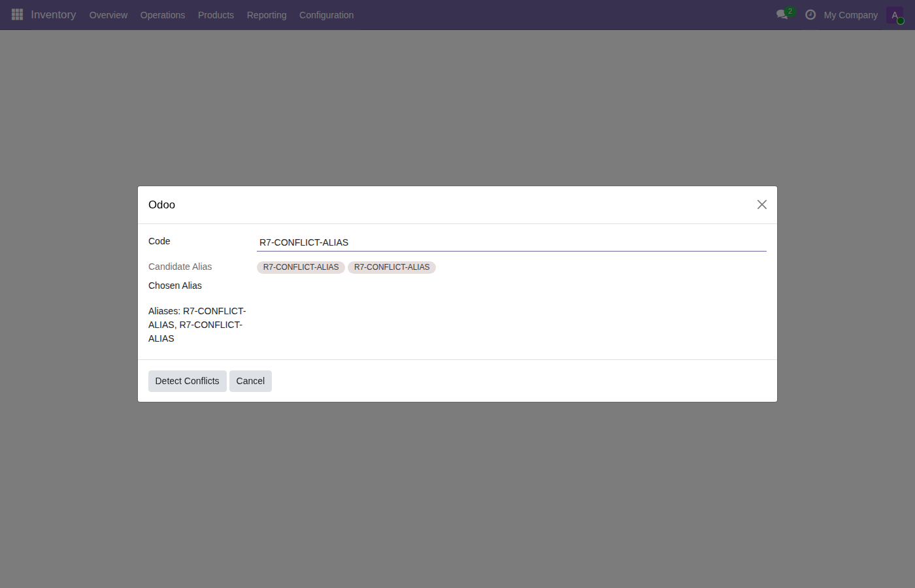Open the Products menu
Screen dimensions: 915x588
[x=216, y=15]
